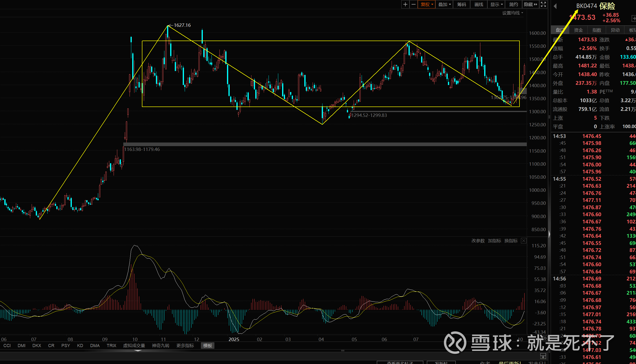Open 设置均线 moving average settings
Screen dimensions: 636x364
pos(512,13)
